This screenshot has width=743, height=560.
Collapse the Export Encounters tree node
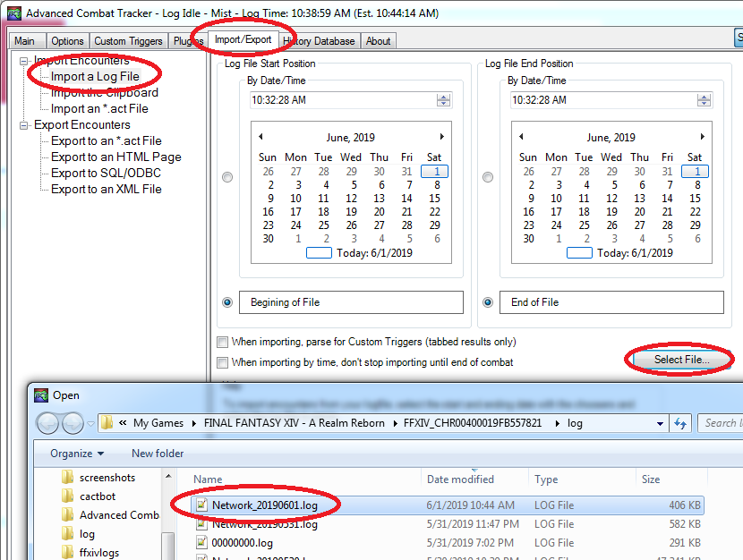tap(23, 125)
